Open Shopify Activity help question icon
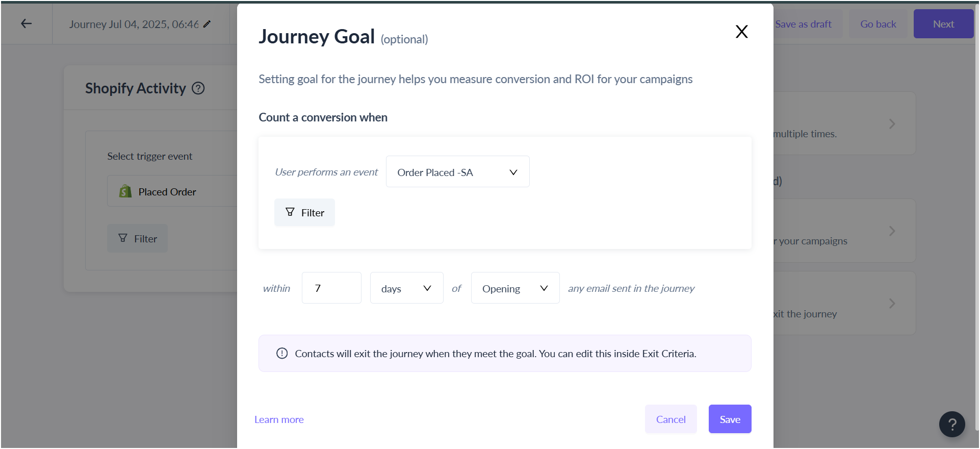Screen dimensions: 980x449 pos(198,88)
